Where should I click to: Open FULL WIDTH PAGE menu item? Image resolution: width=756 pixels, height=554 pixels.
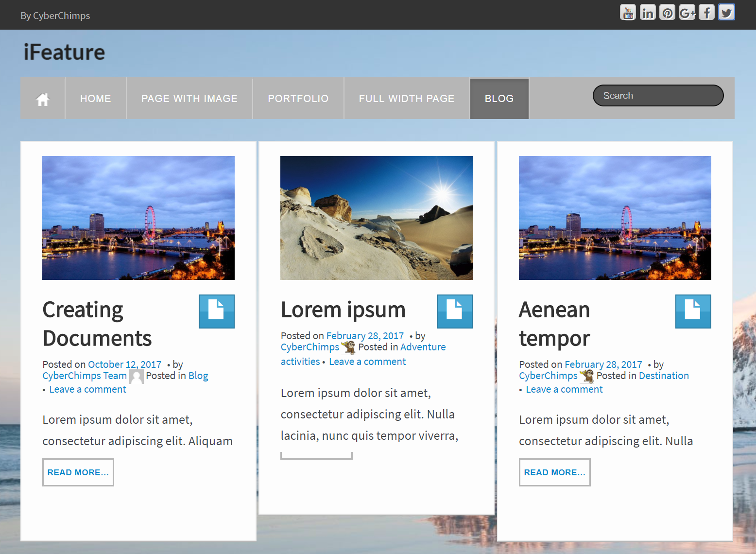click(x=407, y=99)
